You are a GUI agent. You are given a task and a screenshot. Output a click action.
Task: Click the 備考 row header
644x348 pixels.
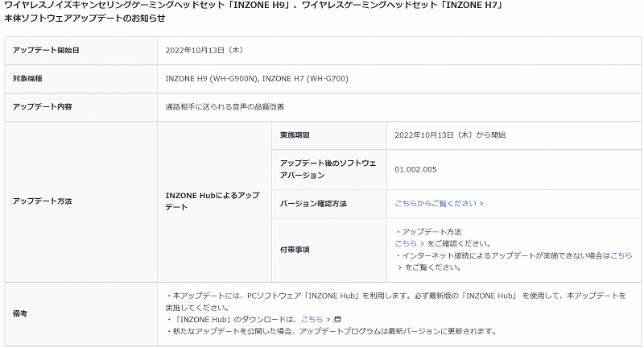81,314
